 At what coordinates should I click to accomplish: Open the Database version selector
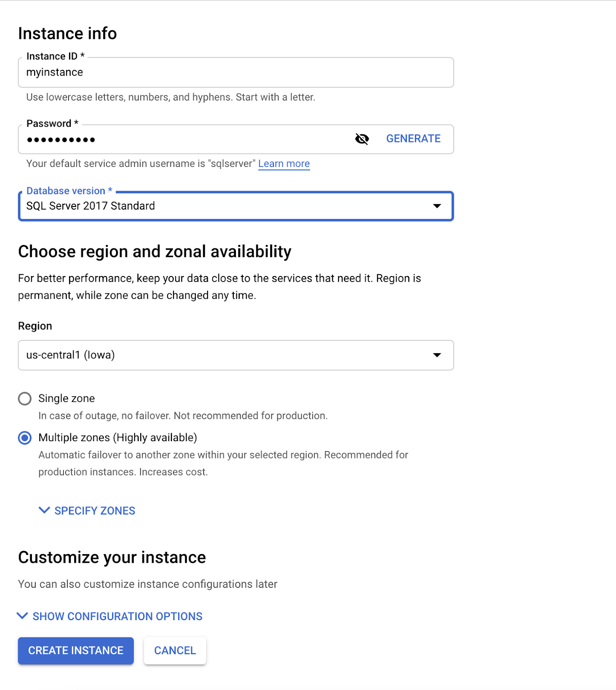click(236, 206)
